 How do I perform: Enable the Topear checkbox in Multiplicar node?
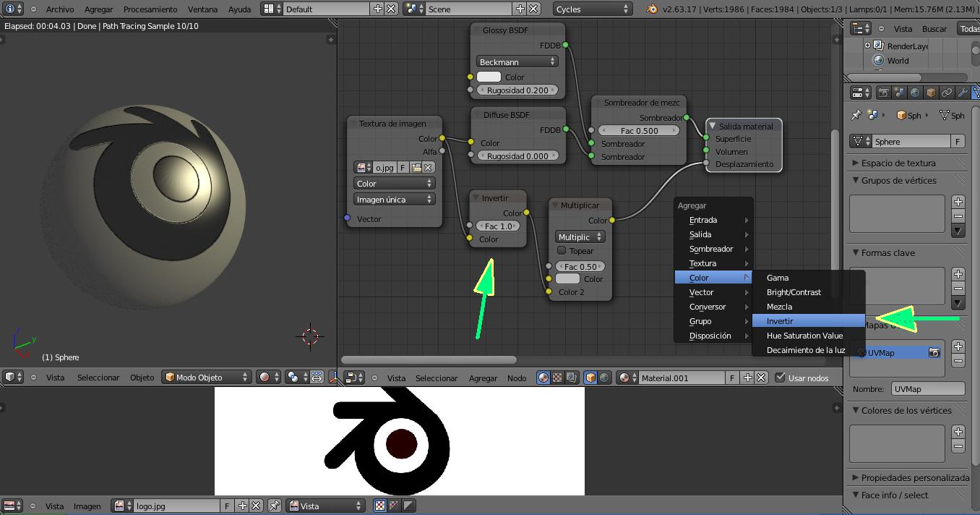562,251
